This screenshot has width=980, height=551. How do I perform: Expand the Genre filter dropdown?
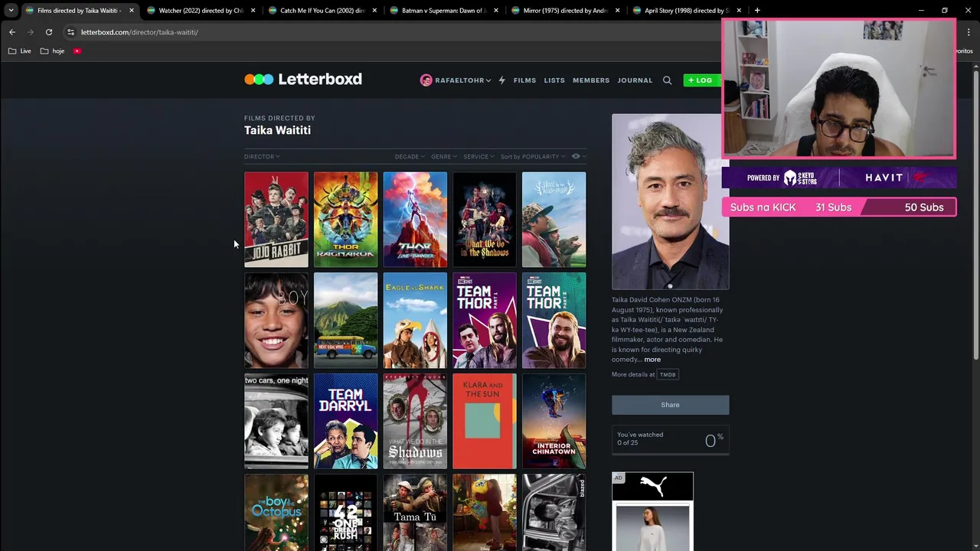click(x=444, y=157)
